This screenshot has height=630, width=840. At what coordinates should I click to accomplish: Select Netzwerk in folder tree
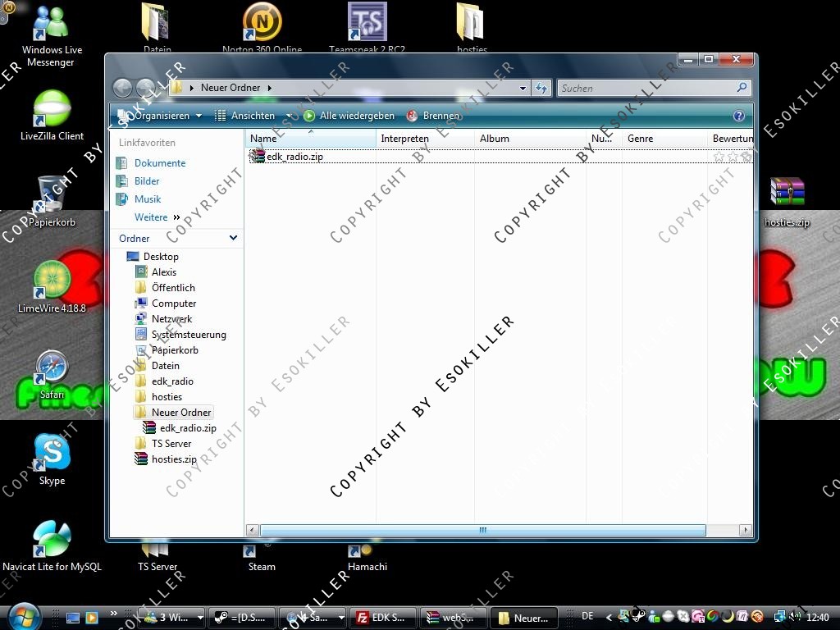point(171,319)
